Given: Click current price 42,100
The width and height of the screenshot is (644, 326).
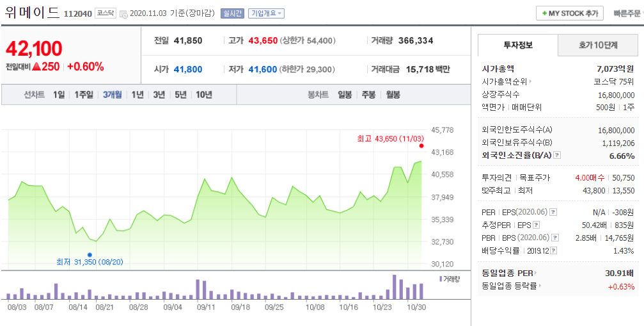Looking at the screenshot, I should tap(34, 49).
